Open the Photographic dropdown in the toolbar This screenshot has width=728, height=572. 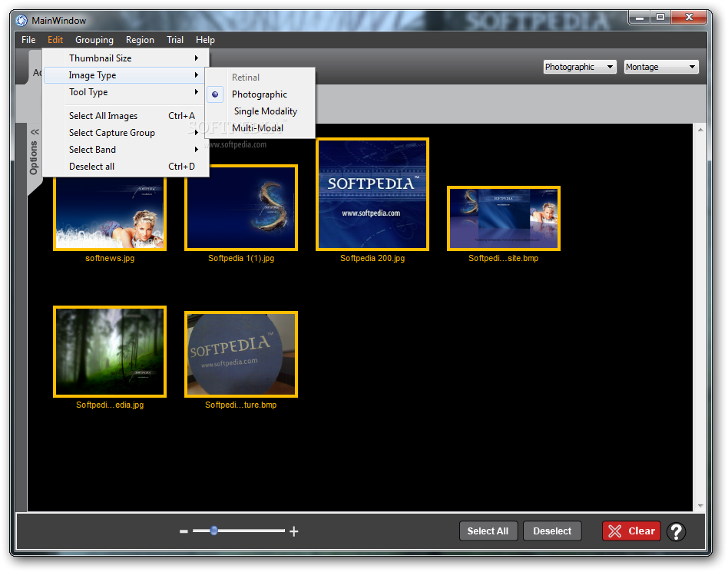pyautogui.click(x=580, y=67)
